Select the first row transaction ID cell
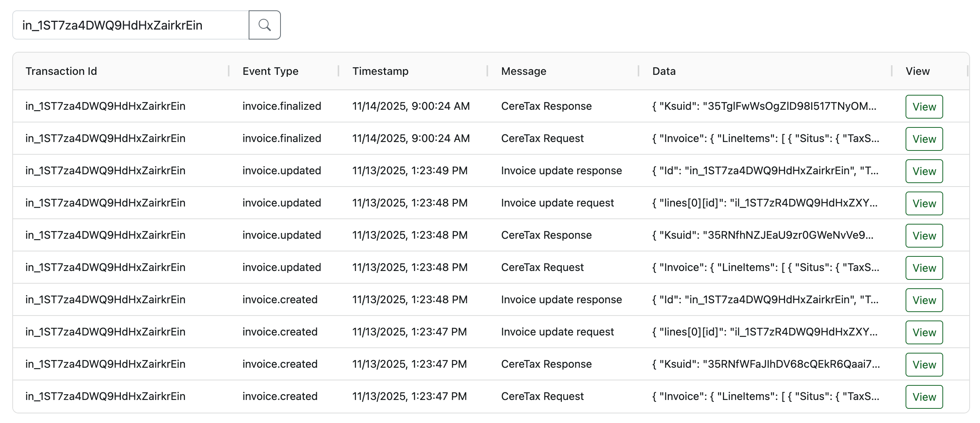 [x=105, y=106]
